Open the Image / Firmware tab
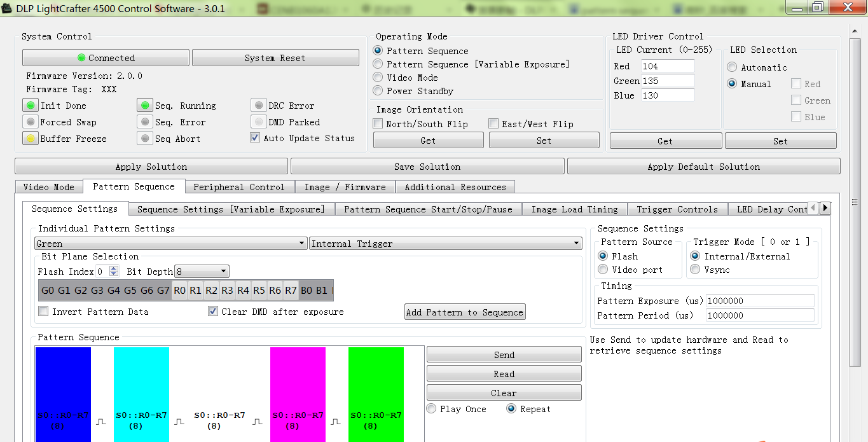 [345, 187]
